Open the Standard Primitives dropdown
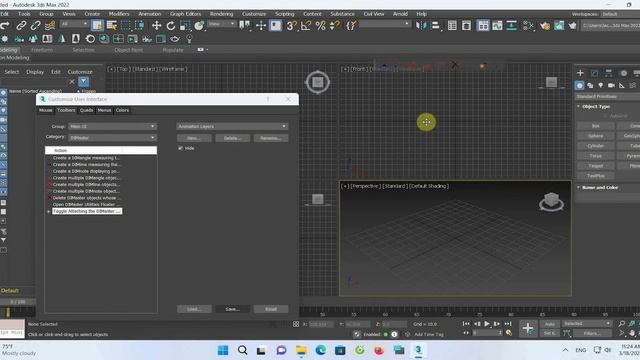Viewport: 640px width, 360px height. tap(608, 97)
